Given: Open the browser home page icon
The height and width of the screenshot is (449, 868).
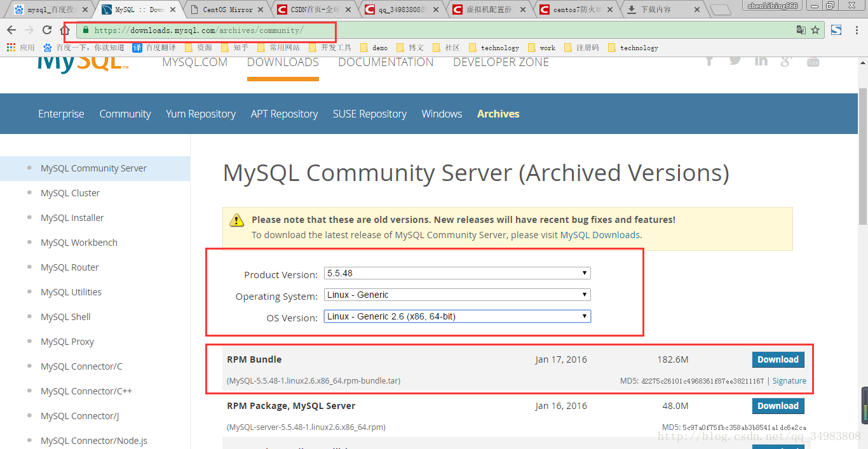Looking at the screenshot, I should click(x=65, y=30).
